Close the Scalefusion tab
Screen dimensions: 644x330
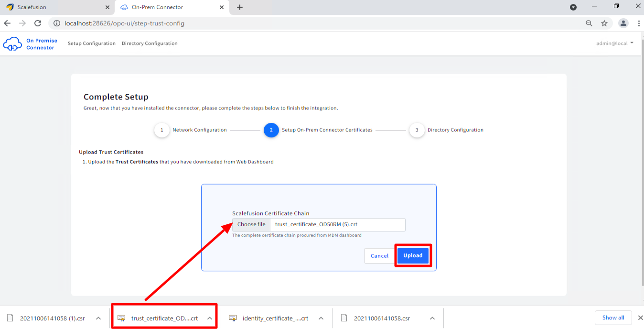pos(107,7)
